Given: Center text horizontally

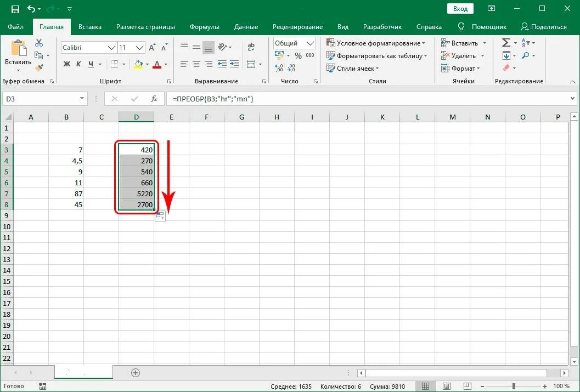Looking at the screenshot, I should (x=196, y=64).
